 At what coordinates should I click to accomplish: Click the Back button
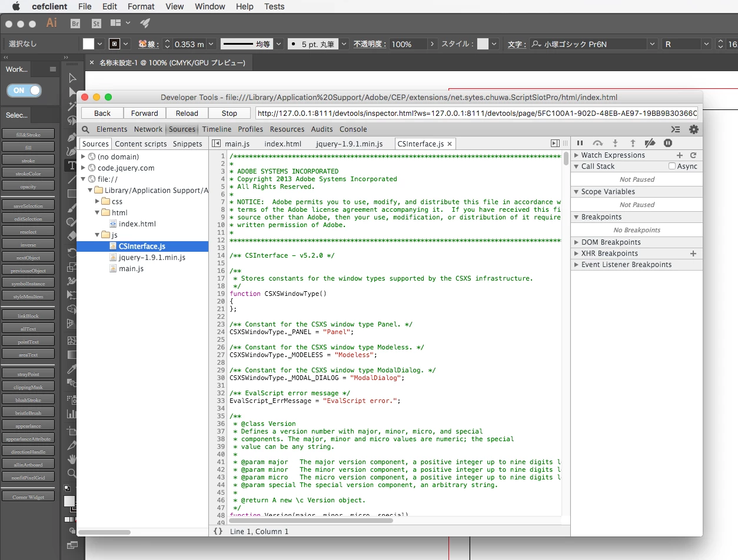coord(102,113)
